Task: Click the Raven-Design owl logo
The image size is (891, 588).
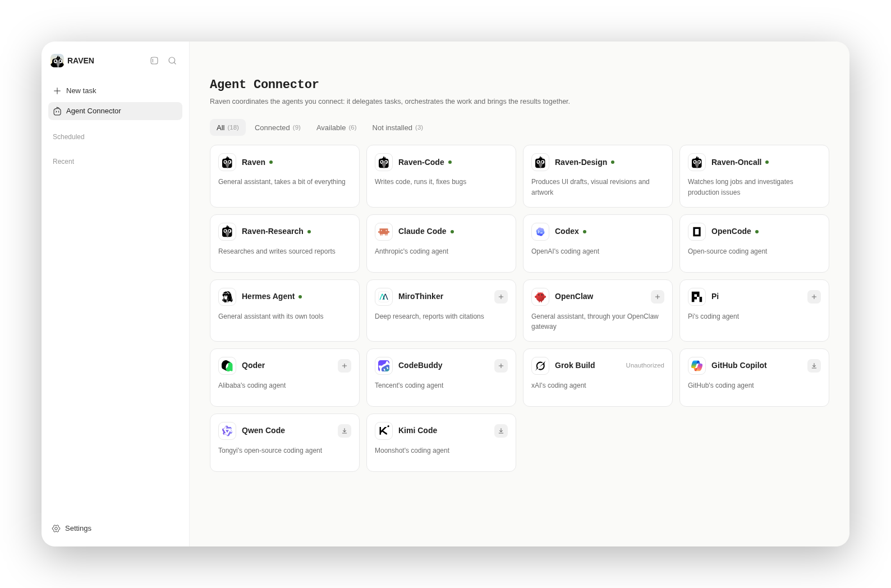Action: click(540, 162)
